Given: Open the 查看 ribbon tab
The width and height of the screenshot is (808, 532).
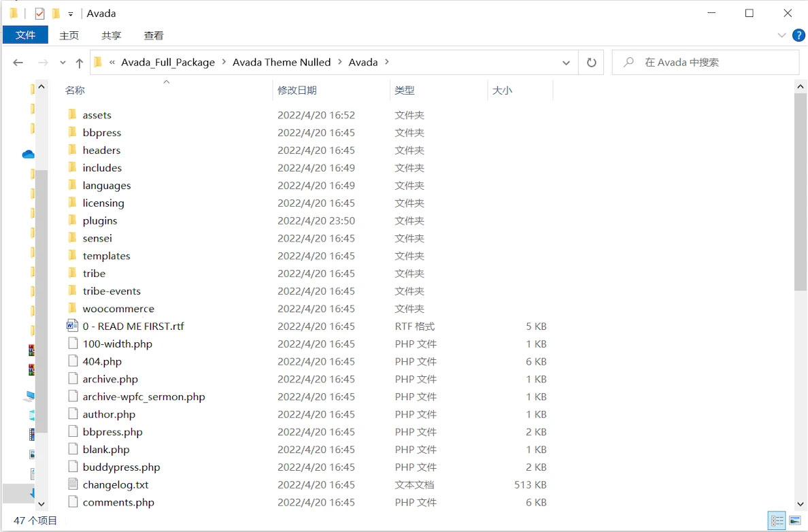Looking at the screenshot, I should coord(154,35).
